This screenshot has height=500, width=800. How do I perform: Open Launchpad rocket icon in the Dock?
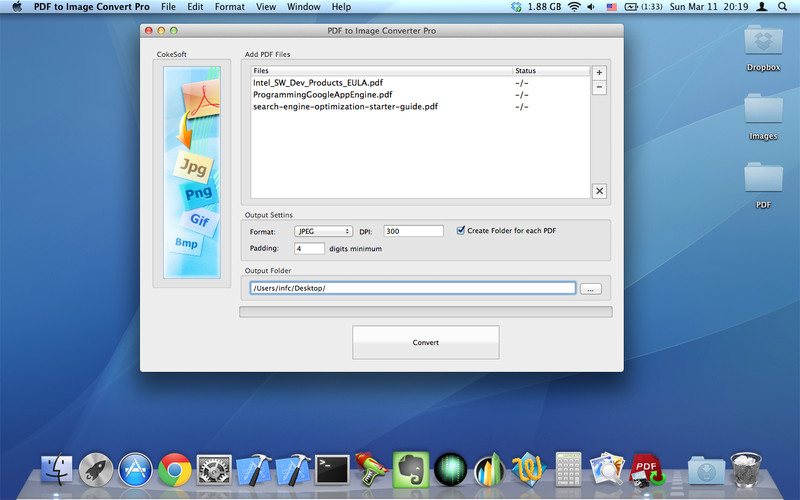(96, 469)
